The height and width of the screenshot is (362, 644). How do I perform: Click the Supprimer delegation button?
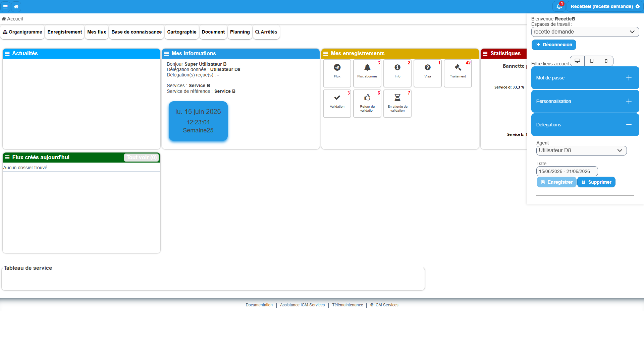pyautogui.click(x=596, y=182)
